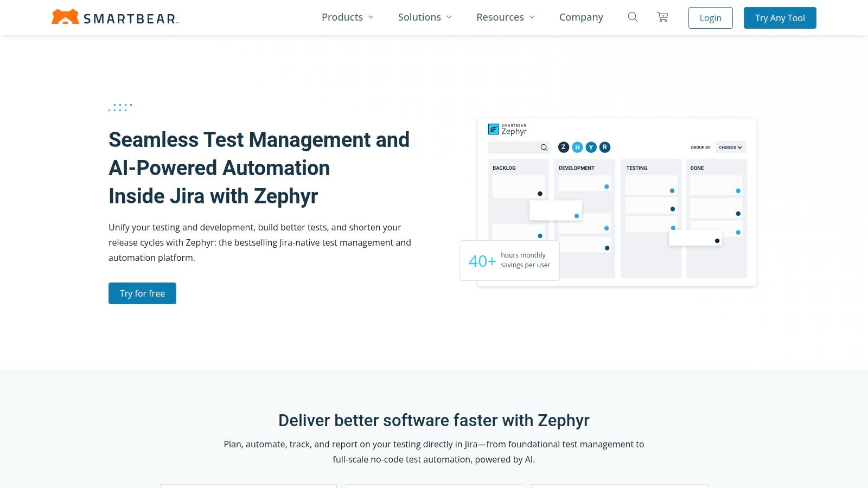Open the Solutions menu

pos(419,17)
